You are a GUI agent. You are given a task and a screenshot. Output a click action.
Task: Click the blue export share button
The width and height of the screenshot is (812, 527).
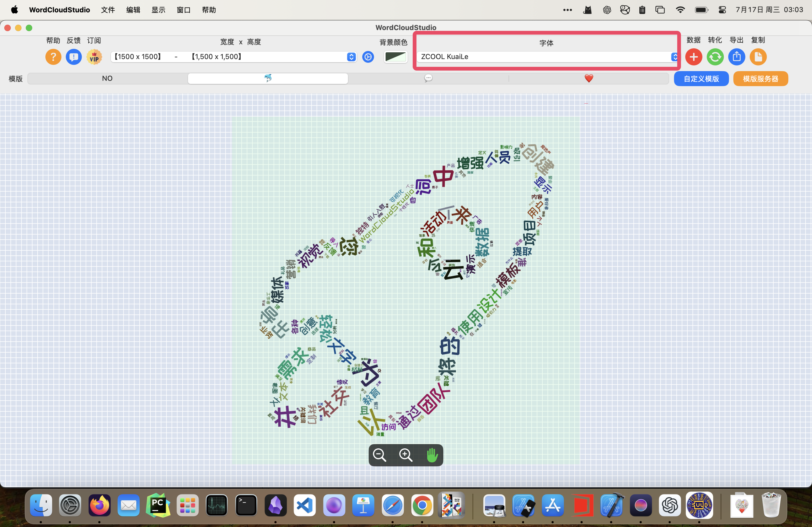tap(737, 57)
